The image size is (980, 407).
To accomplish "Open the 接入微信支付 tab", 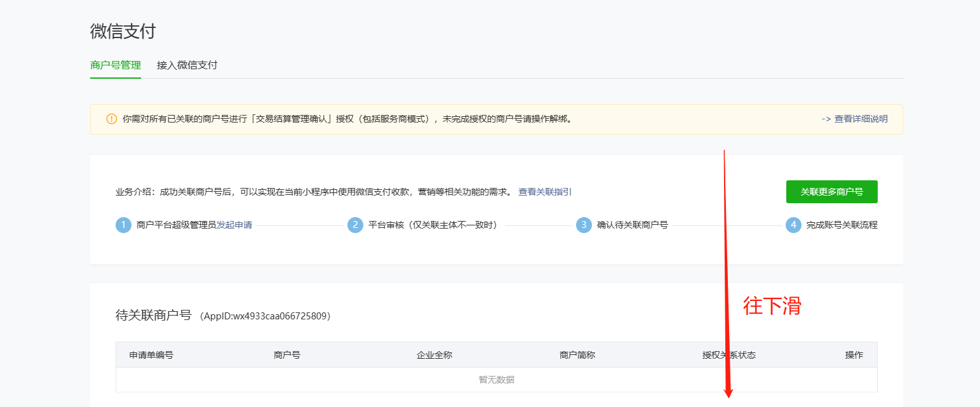I will tap(187, 65).
